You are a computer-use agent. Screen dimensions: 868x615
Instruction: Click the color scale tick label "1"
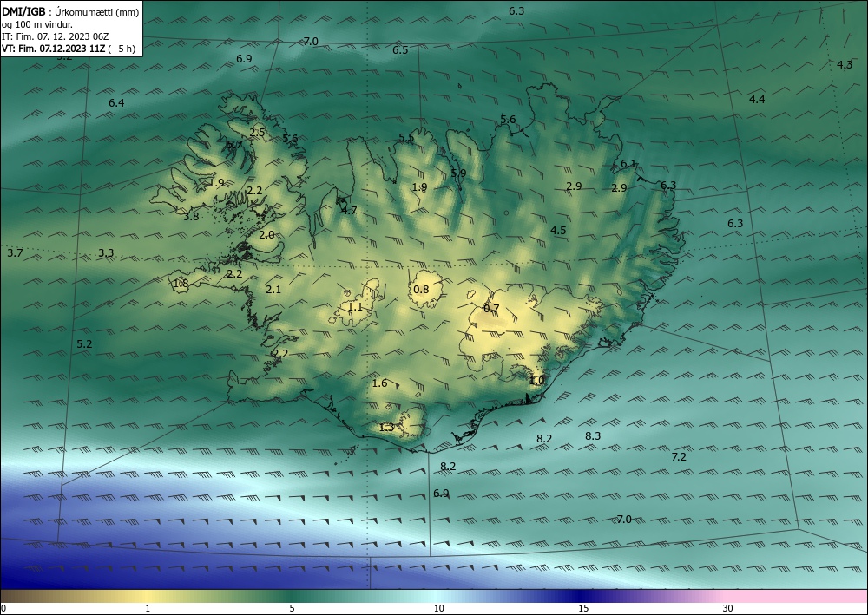[x=148, y=608]
